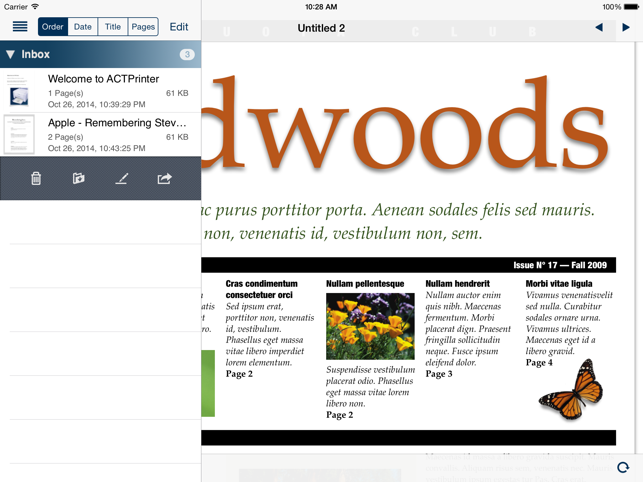Tap the rename pencil icon
Viewport: 643px width, 482px height.
122,179
